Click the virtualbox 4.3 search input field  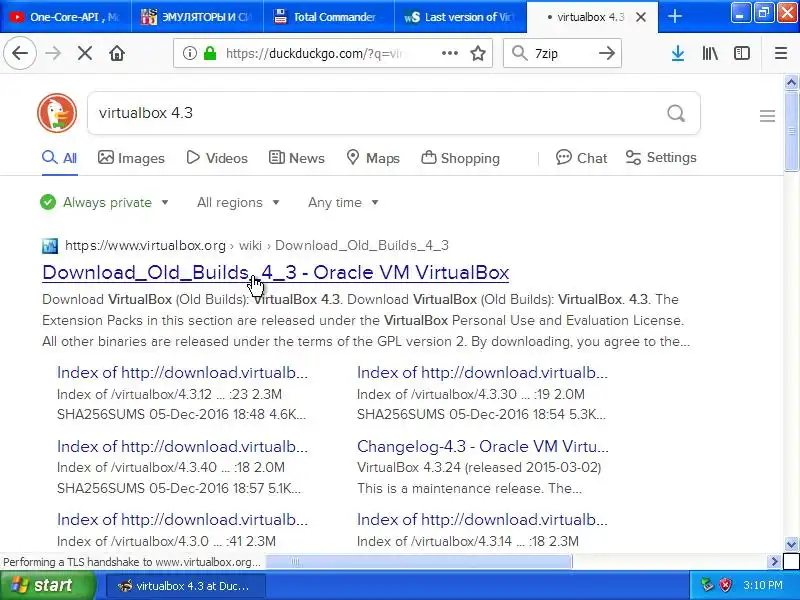(x=378, y=113)
